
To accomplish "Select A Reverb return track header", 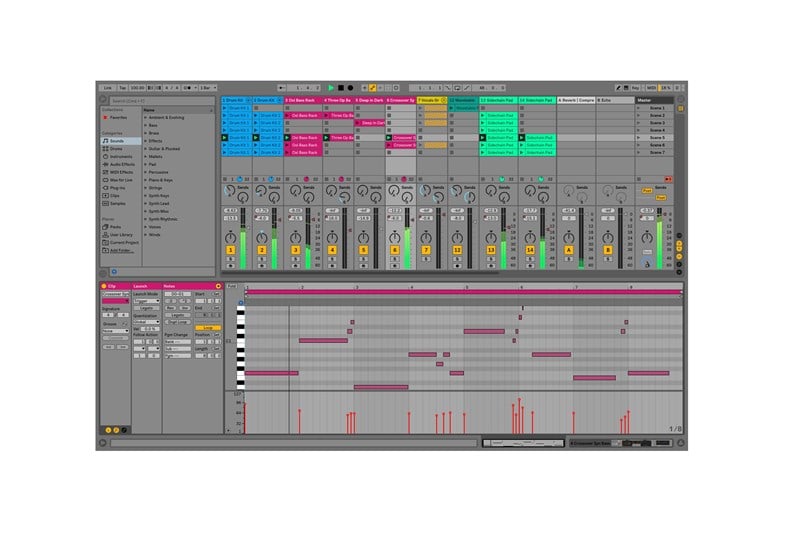I will click(576, 101).
